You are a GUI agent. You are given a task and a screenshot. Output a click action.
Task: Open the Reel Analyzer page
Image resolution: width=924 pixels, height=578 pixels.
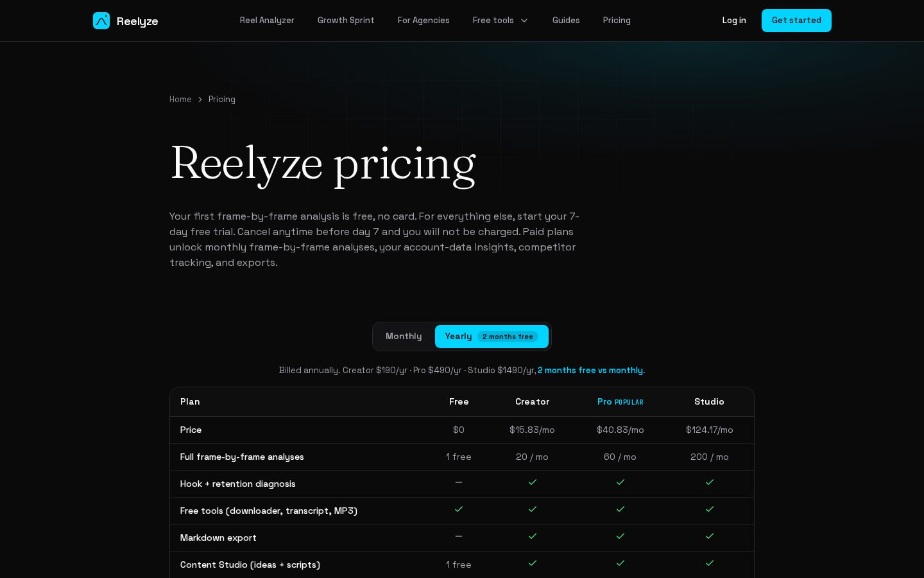tap(267, 21)
